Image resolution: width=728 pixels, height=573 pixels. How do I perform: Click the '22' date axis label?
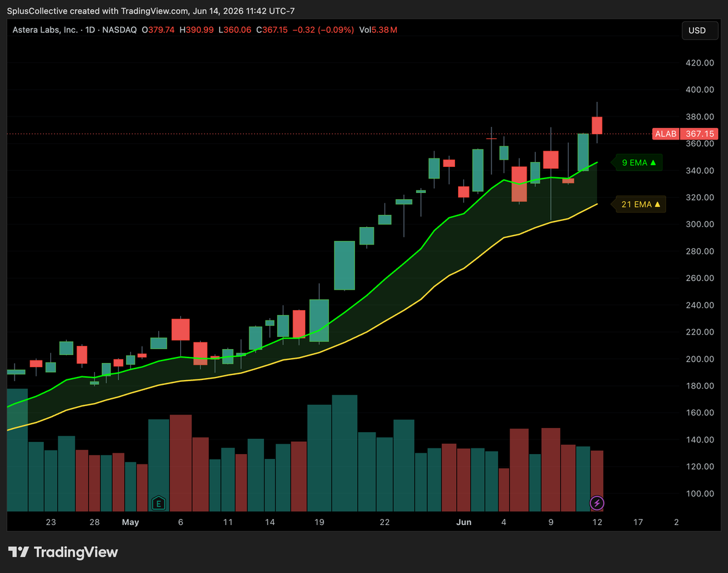click(384, 522)
